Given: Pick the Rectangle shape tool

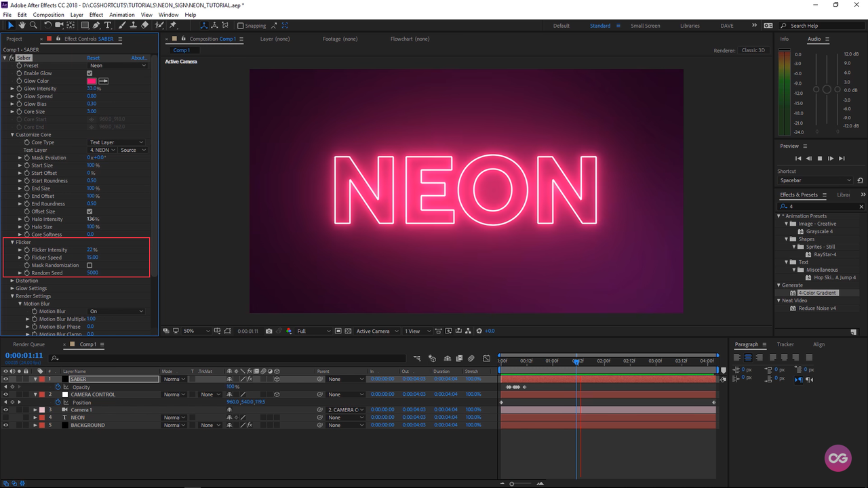Looking at the screenshot, I should 85,26.
